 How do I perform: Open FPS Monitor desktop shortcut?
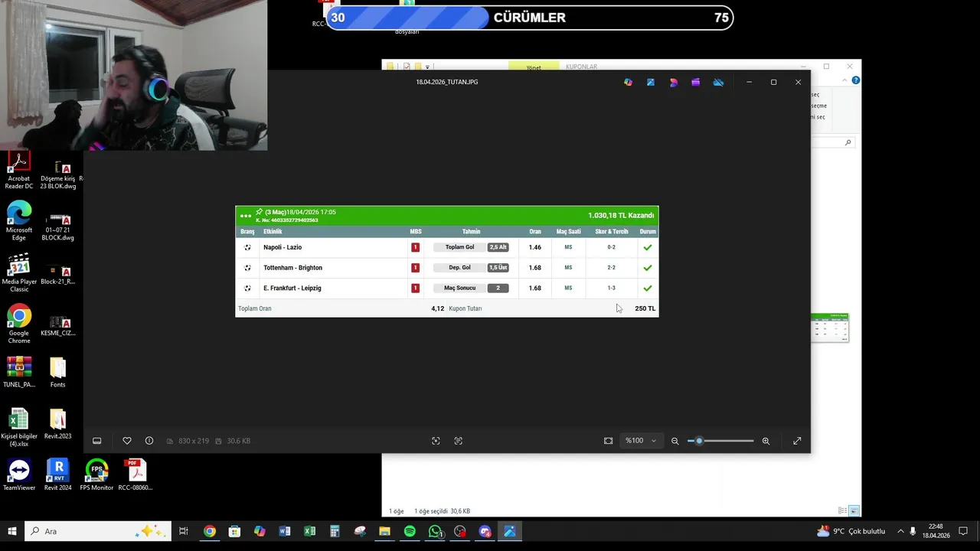coord(96,475)
